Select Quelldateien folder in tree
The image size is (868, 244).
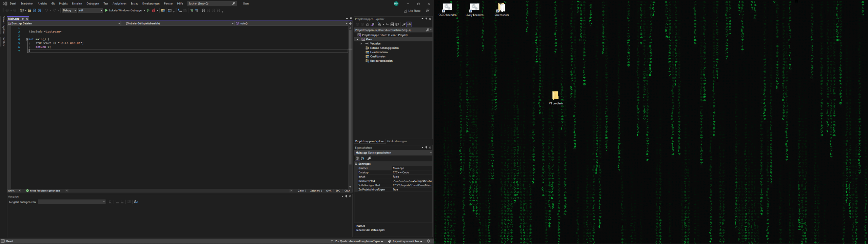[378, 57]
